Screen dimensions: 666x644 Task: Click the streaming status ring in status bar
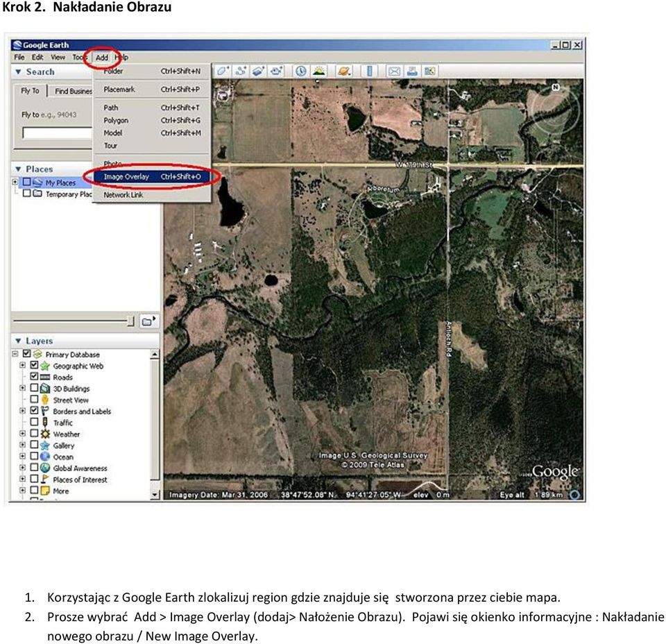click(575, 495)
